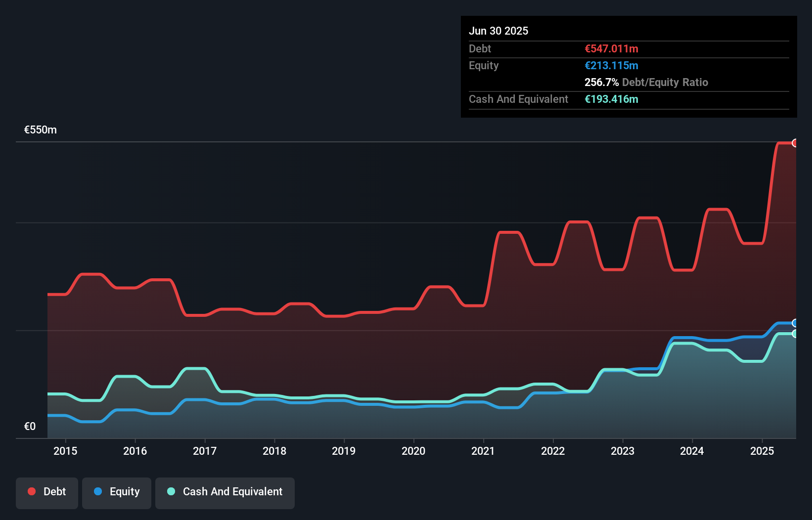The height and width of the screenshot is (520, 812).
Task: Click the €547.011m Debt value in tooltip
Action: 611,49
